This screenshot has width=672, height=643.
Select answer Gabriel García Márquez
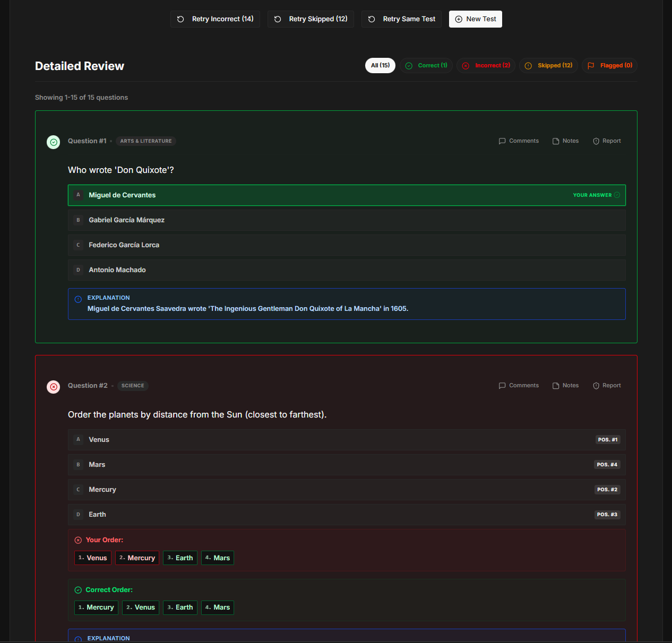(347, 220)
